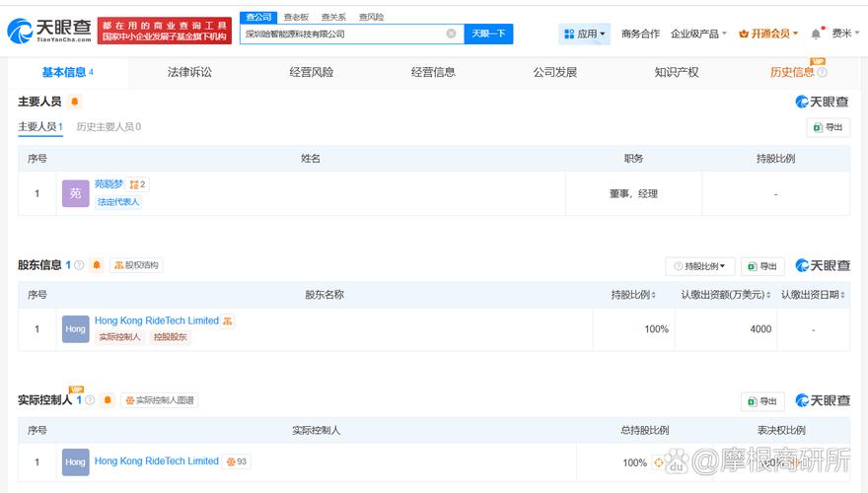
Task: Click the 100% value in shareholder row
Action: click(657, 329)
